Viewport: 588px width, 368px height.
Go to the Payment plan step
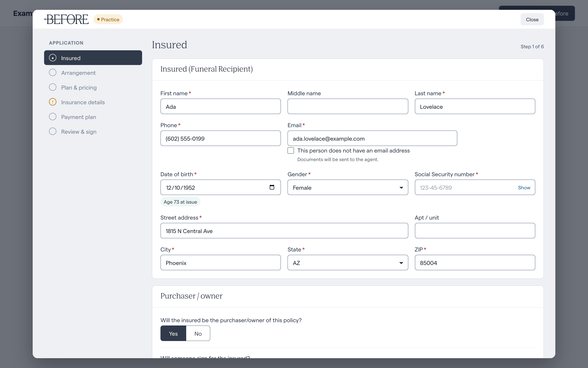[x=93, y=117]
